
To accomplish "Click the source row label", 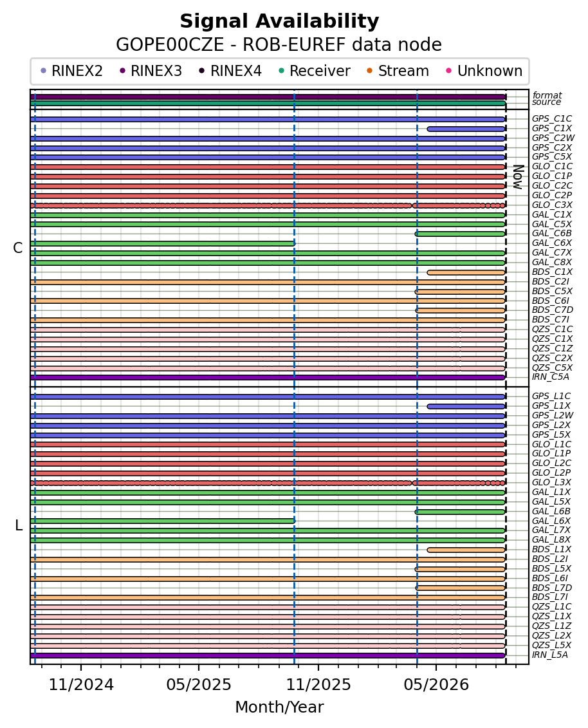I will [547, 102].
